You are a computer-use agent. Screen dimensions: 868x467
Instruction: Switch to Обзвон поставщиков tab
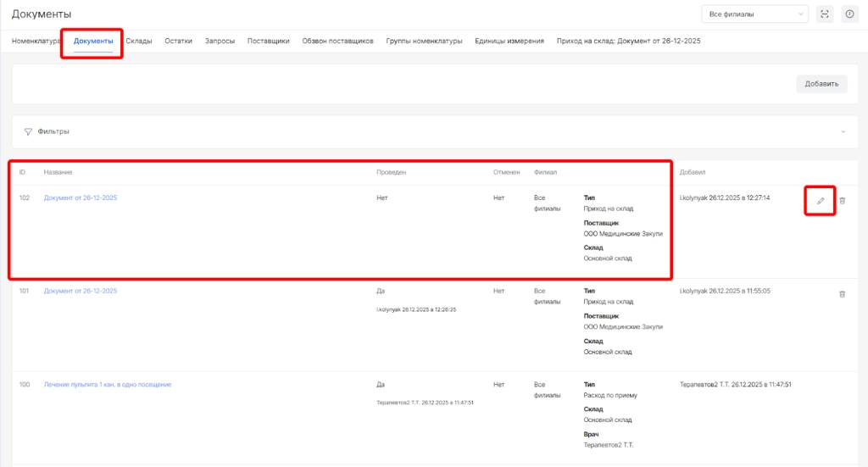[x=337, y=41]
